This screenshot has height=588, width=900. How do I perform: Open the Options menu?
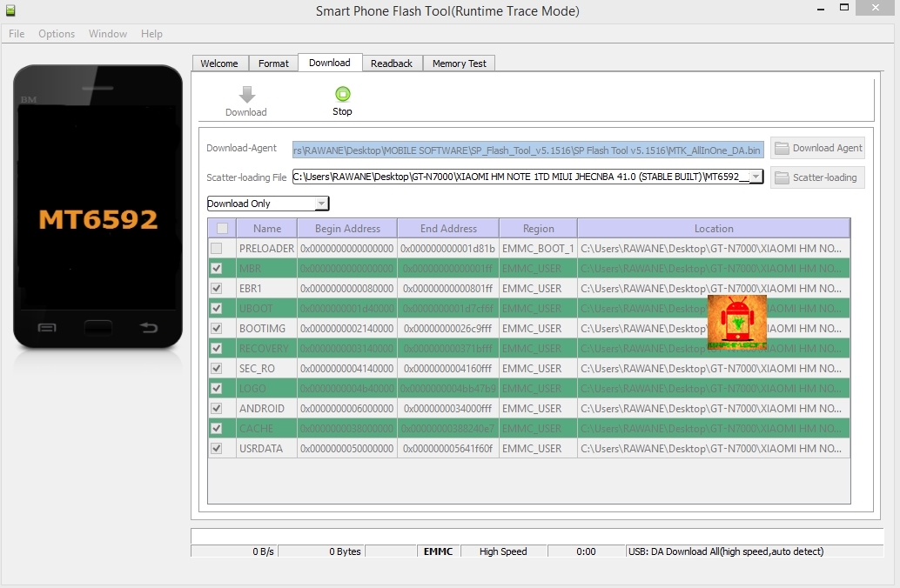coord(57,34)
